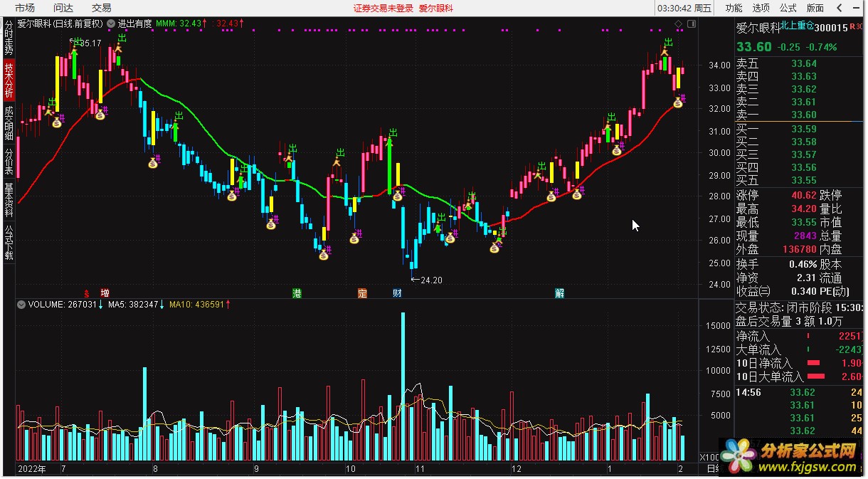
Task: Open the 公式 menu
Action: 788,8
